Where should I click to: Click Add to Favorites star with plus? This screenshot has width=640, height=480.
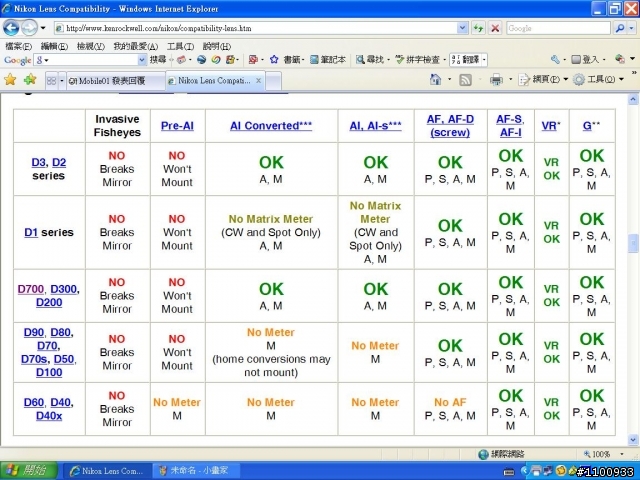[30, 80]
